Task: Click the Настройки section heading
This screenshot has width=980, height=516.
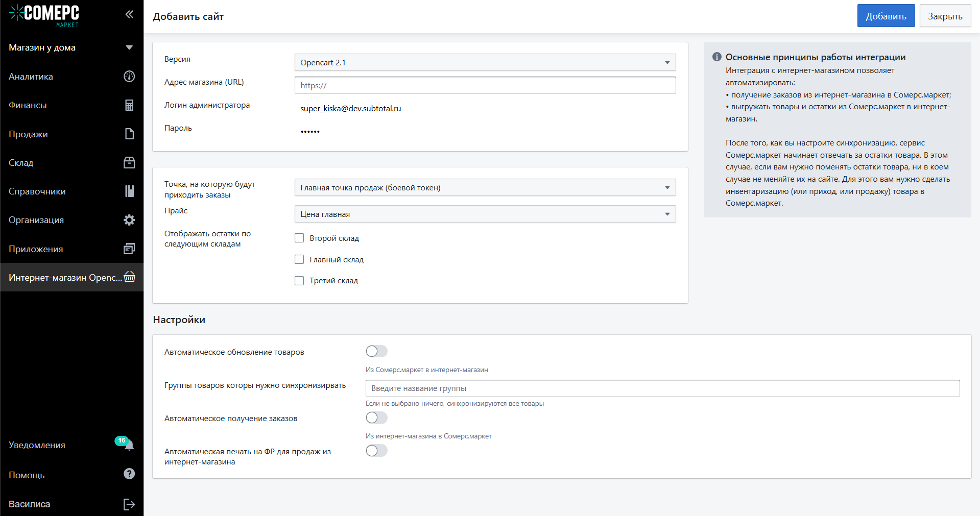Action: [179, 320]
